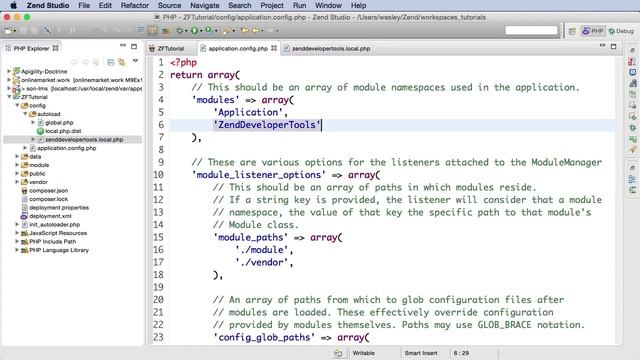Collapse the ZFTutorial project
This screenshot has width=640, height=360.
tap(9, 97)
